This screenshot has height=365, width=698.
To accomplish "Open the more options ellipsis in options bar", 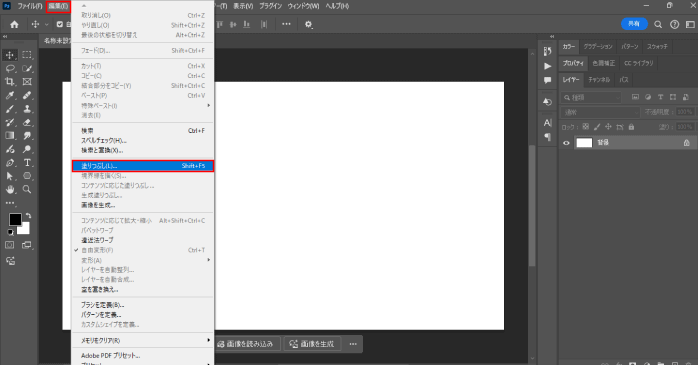I will point(286,24).
